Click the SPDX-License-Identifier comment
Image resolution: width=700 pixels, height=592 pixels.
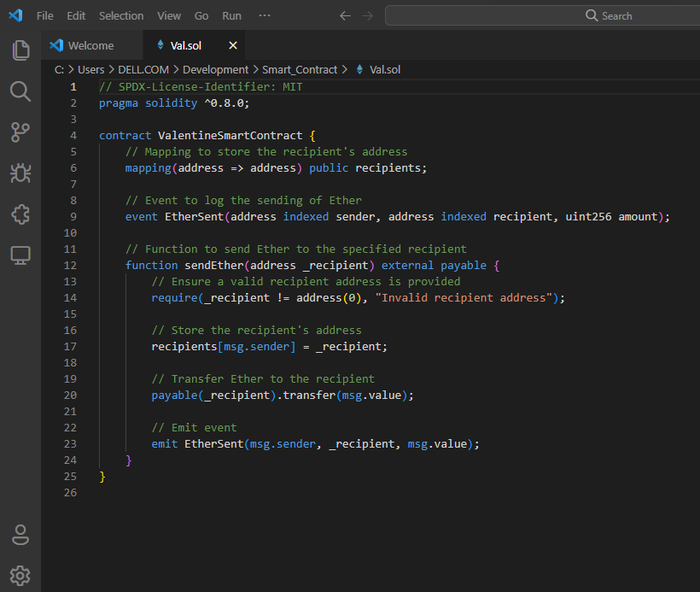pos(201,86)
